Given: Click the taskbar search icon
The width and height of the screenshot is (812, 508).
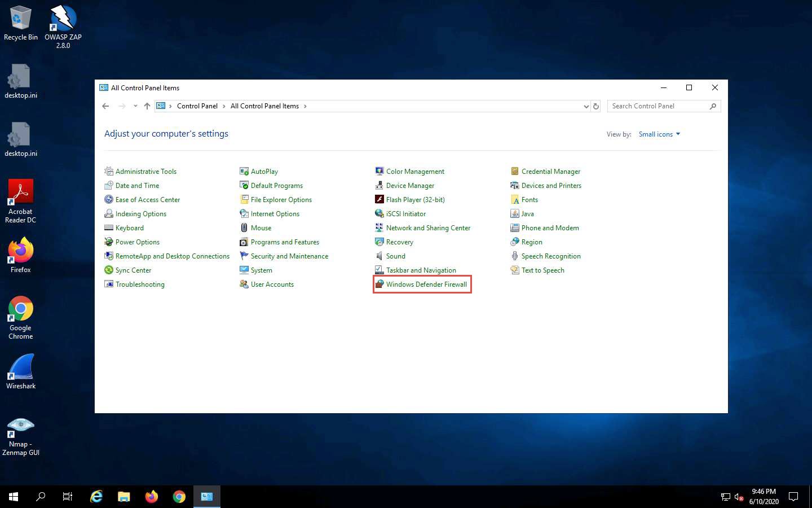Looking at the screenshot, I should (x=41, y=497).
